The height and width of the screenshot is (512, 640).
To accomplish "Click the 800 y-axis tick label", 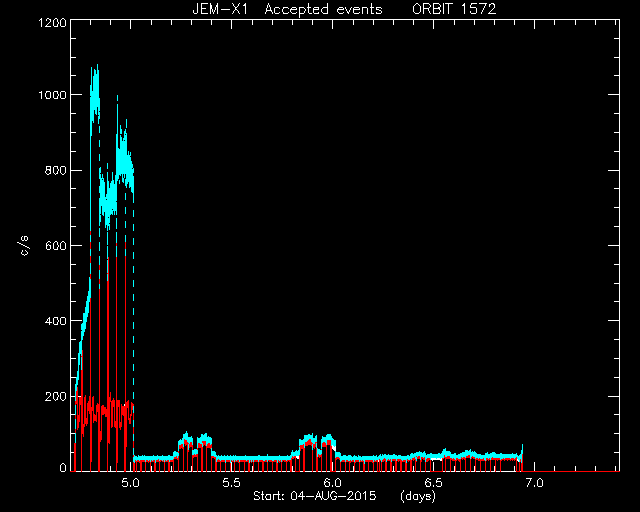I will 56,170.
